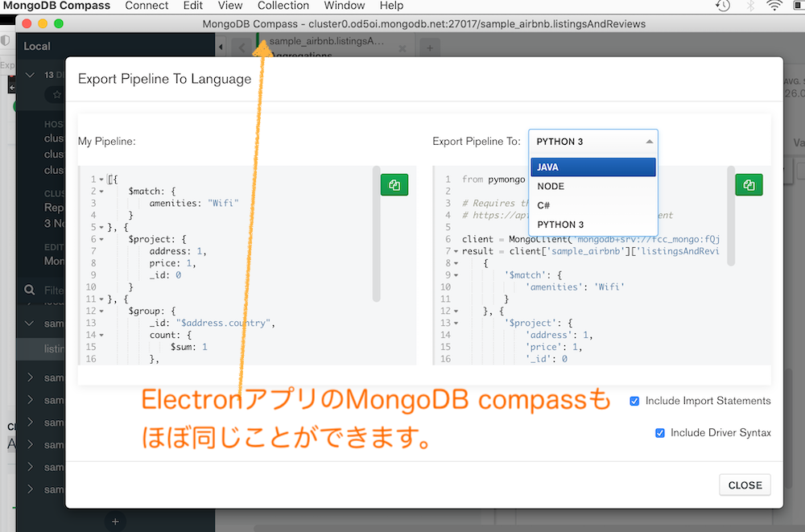Select PYTHON 3 option in list
The width and height of the screenshot is (805, 532).
coord(593,225)
